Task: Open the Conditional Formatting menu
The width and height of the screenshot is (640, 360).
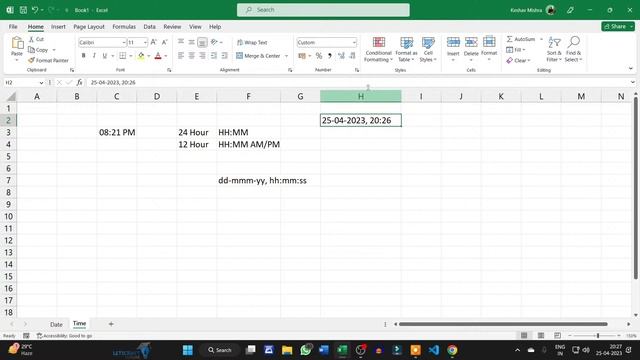Action: point(378,50)
